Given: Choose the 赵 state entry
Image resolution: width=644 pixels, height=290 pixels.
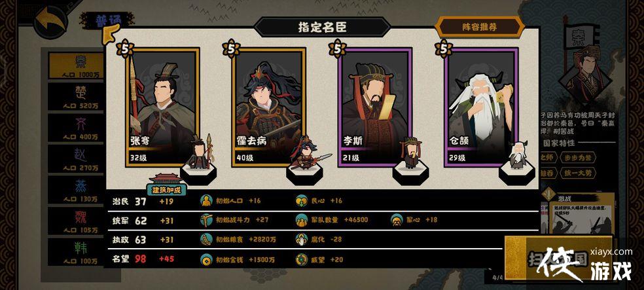Looking at the screenshot, I should tap(77, 158).
